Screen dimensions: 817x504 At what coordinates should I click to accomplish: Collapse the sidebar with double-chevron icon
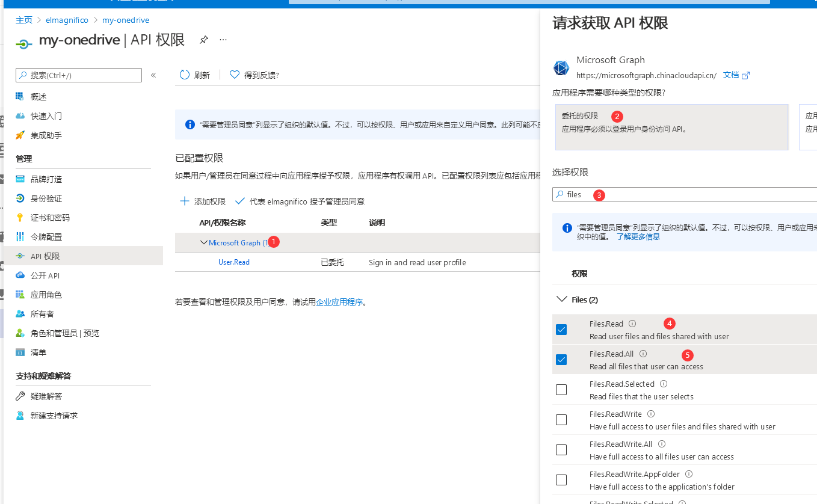(x=153, y=75)
